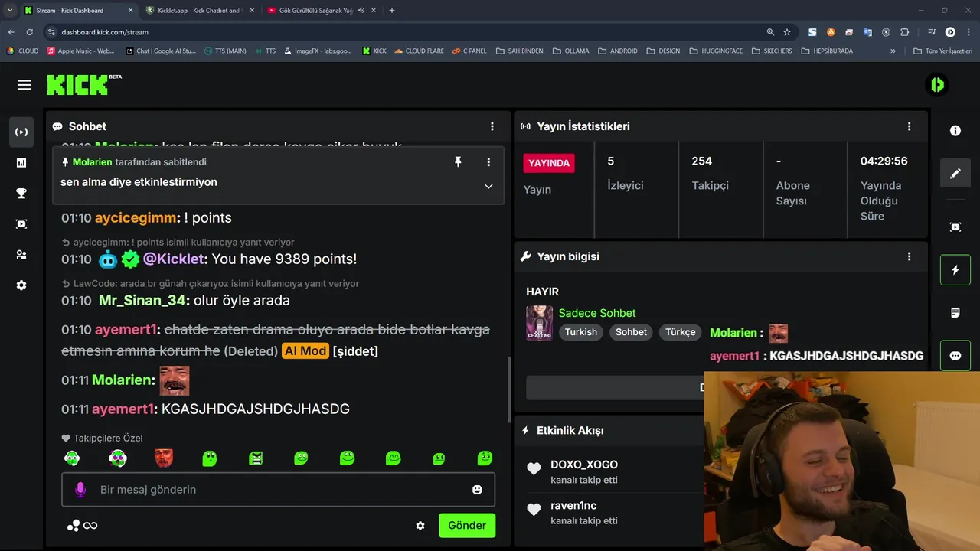Open the profile avatar menu
This screenshot has height=551, width=980.
tap(937, 85)
